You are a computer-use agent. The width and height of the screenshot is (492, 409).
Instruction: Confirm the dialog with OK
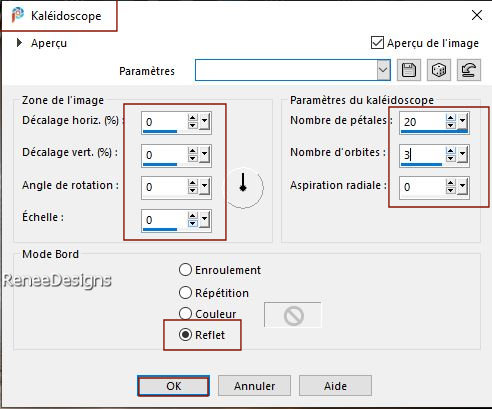tap(173, 386)
